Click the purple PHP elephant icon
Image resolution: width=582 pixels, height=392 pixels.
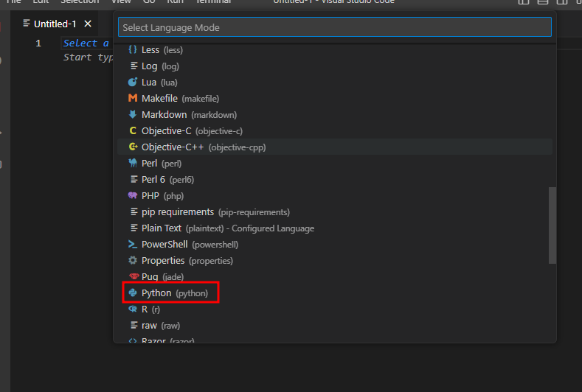tap(133, 195)
